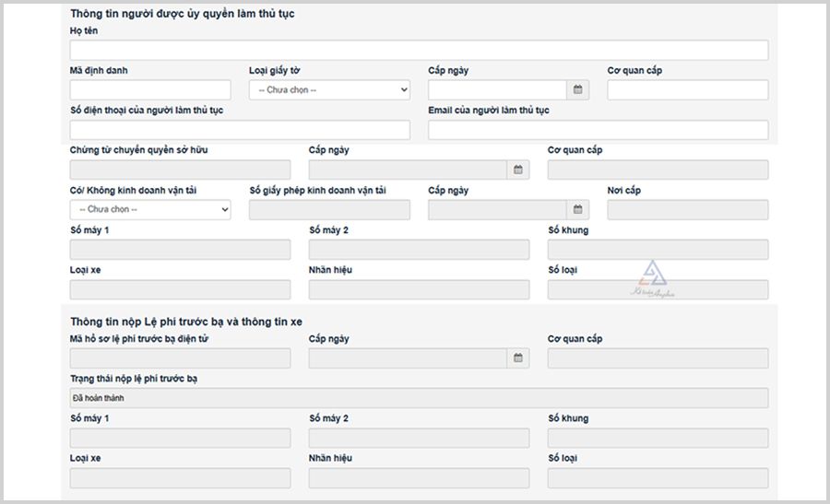Open the Có/Không kinh doanh vận tải dropdown
The image size is (830, 504).
[150, 210]
